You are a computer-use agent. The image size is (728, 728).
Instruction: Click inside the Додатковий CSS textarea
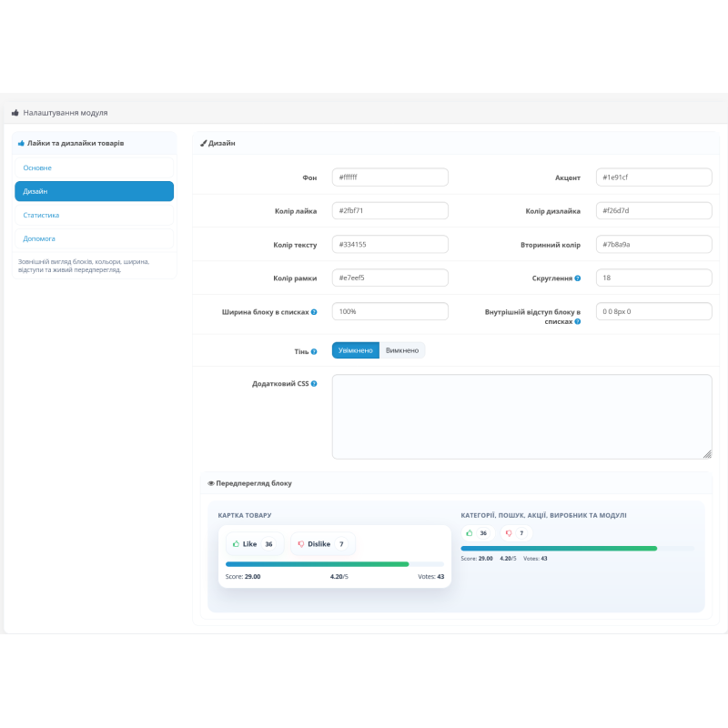coord(521,417)
